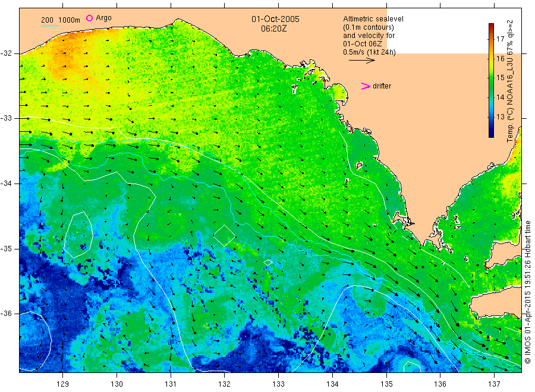Click the longitude label 136
This screenshot has width=535, height=392.
[440, 384]
